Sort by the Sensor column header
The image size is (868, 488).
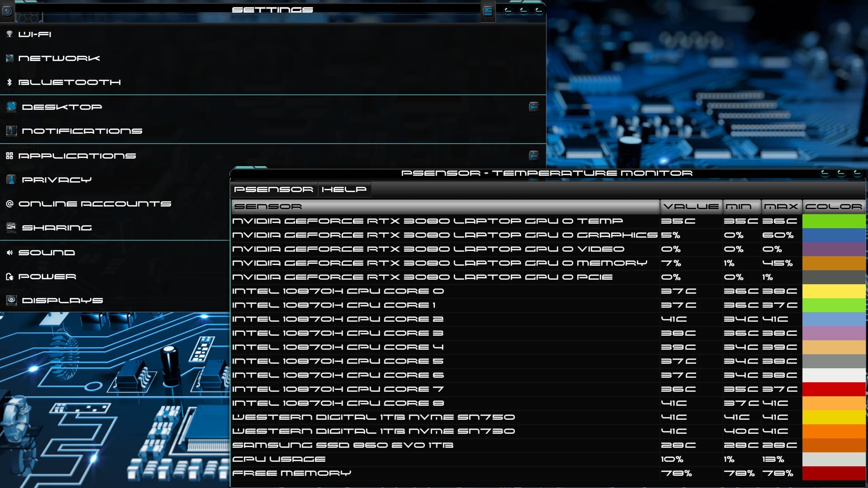(x=445, y=206)
